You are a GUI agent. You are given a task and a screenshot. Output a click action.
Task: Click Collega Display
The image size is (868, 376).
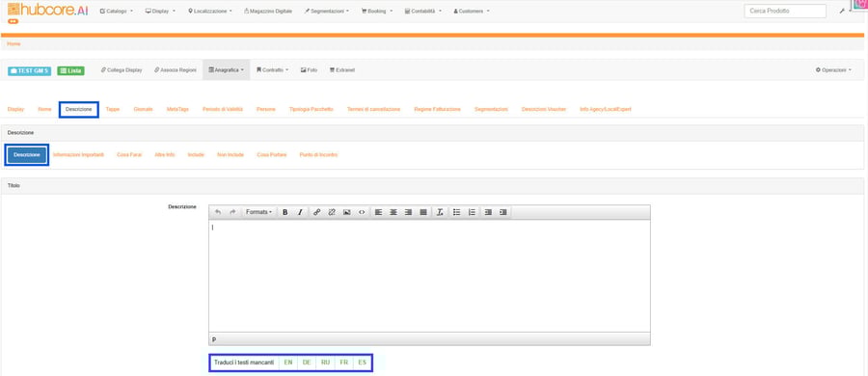click(x=122, y=70)
